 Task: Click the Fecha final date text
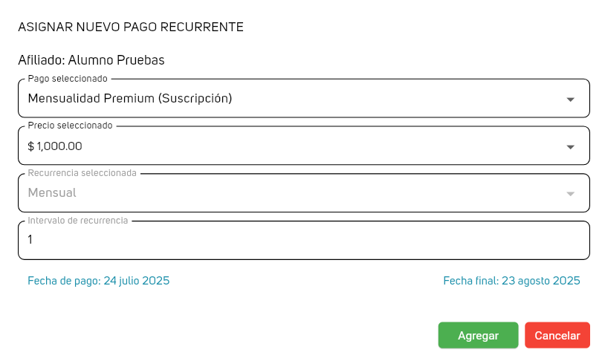[x=511, y=281]
